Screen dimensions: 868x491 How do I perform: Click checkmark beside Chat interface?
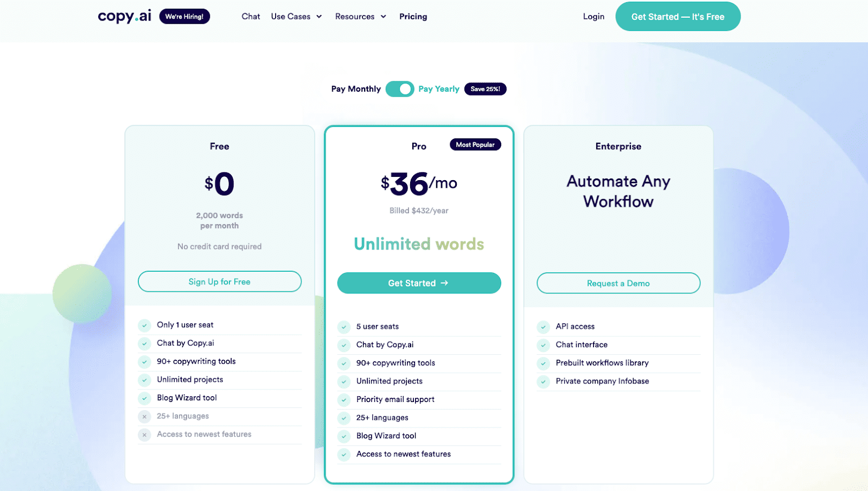(x=543, y=345)
